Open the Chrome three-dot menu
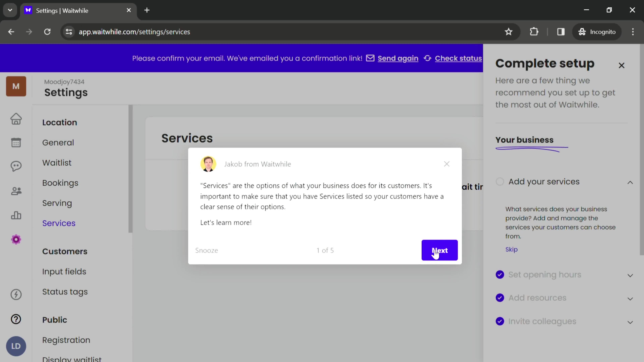Viewport: 644px width, 362px height. (633, 32)
